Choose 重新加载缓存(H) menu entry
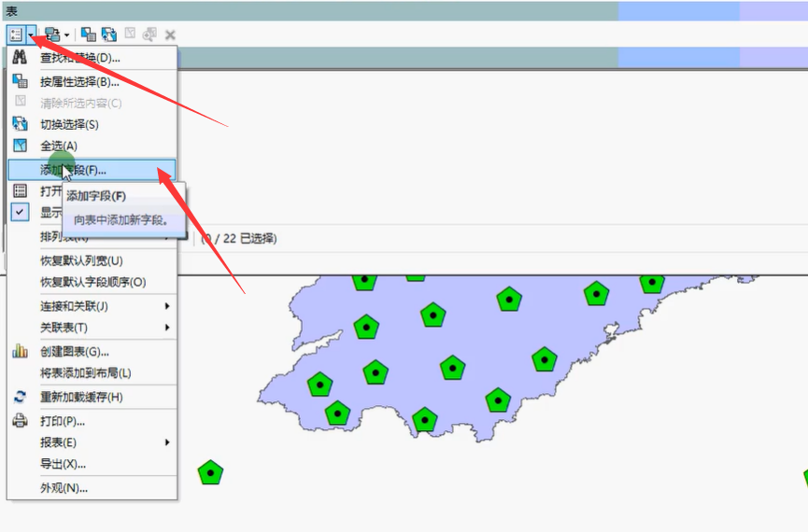This screenshot has width=808, height=532. [x=92, y=397]
